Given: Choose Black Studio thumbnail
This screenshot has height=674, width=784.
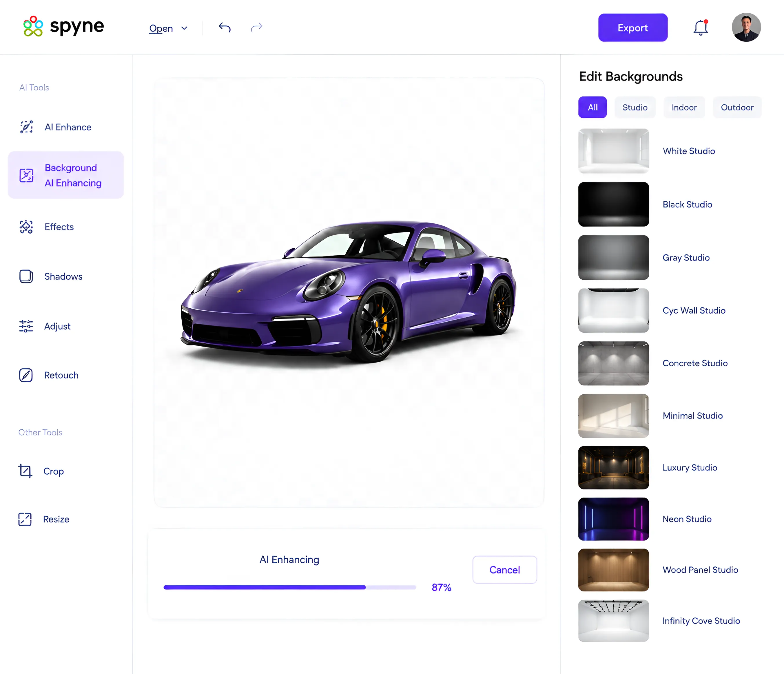Looking at the screenshot, I should [613, 204].
